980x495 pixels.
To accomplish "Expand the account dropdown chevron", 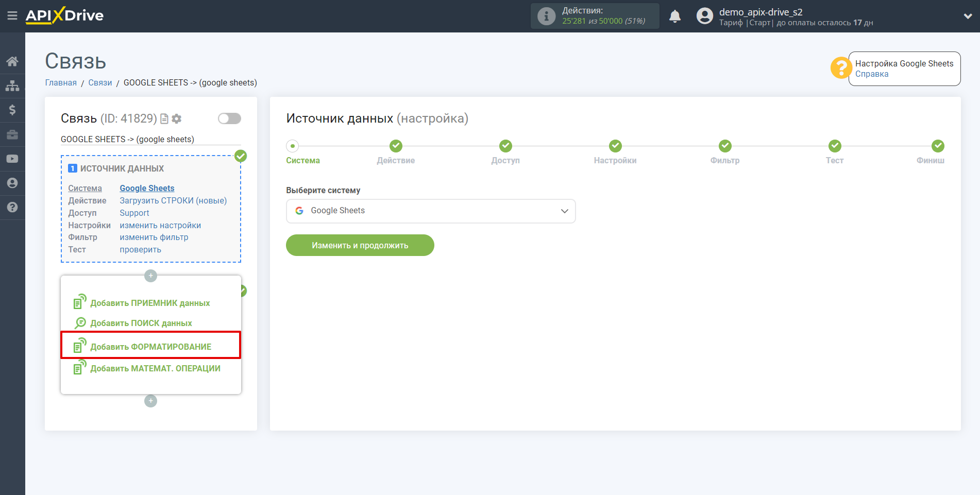I will (x=968, y=16).
